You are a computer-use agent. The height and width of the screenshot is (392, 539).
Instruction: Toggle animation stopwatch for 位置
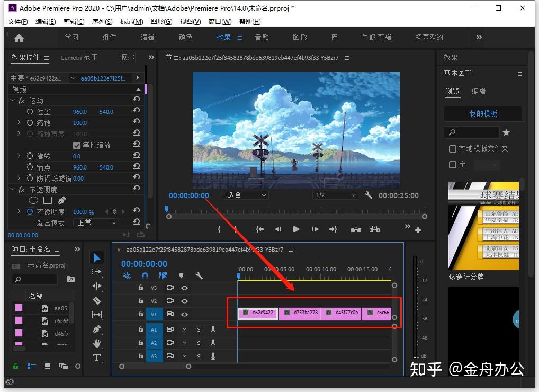click(30, 111)
